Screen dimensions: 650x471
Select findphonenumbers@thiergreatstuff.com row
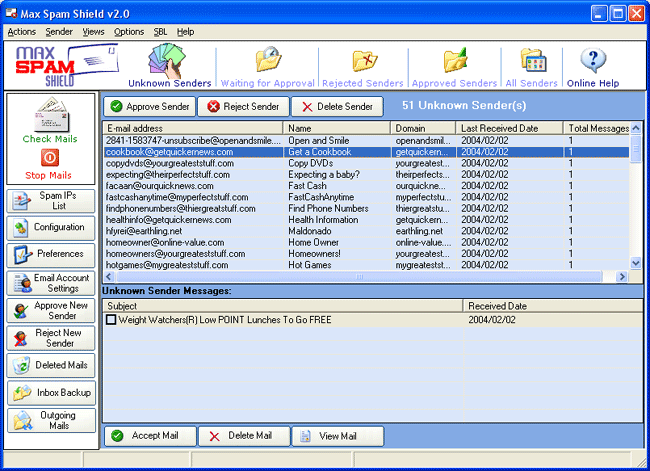click(x=366, y=209)
